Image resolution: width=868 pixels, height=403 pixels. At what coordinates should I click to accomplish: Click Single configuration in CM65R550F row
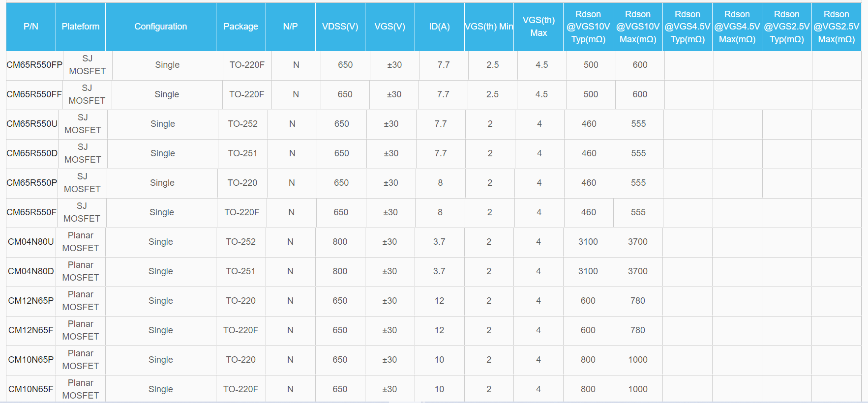162,212
